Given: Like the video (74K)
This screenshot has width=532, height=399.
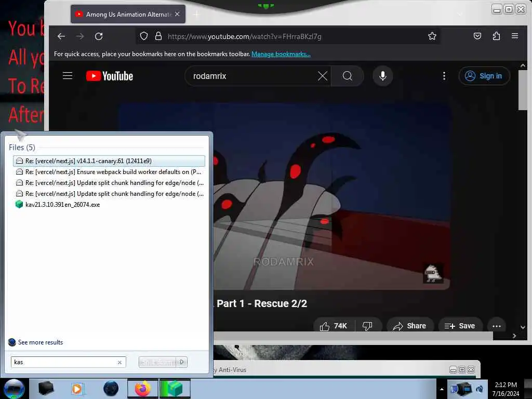Looking at the screenshot, I should point(334,326).
